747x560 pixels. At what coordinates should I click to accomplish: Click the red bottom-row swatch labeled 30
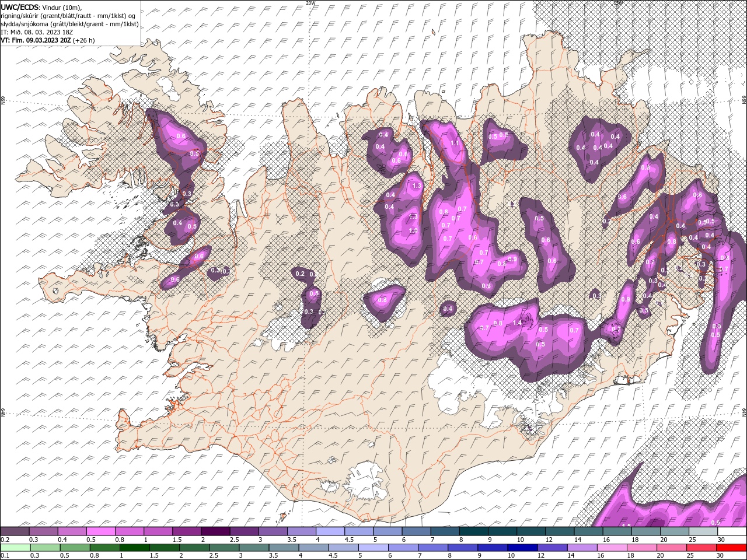[x=731, y=547]
